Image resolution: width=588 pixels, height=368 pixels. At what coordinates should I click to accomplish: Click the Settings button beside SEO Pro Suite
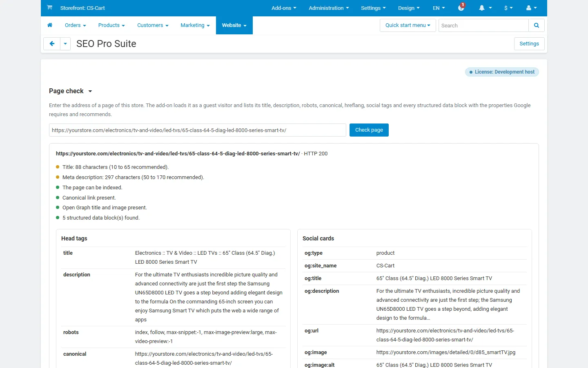click(x=529, y=44)
